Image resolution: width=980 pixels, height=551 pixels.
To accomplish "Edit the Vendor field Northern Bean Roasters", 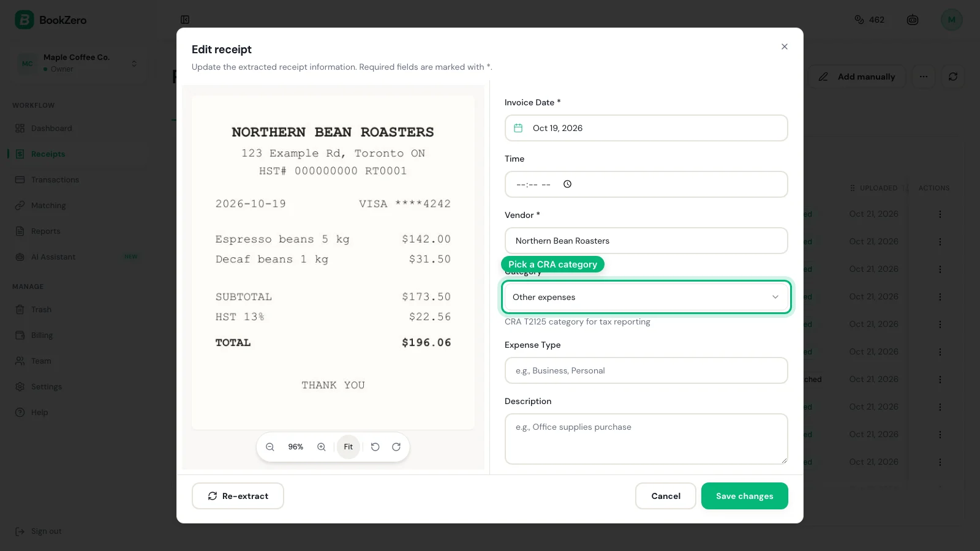I will tap(646, 241).
